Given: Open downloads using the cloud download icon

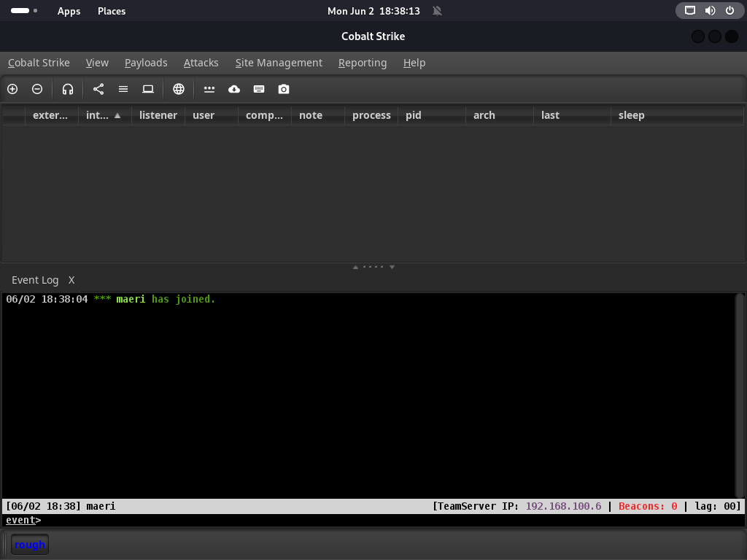Looking at the screenshot, I should pyautogui.click(x=234, y=89).
